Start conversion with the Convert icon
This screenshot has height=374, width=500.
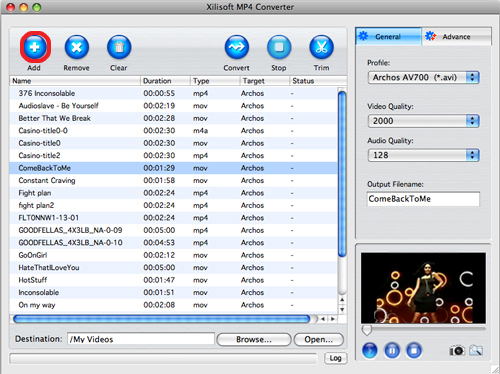[237, 47]
